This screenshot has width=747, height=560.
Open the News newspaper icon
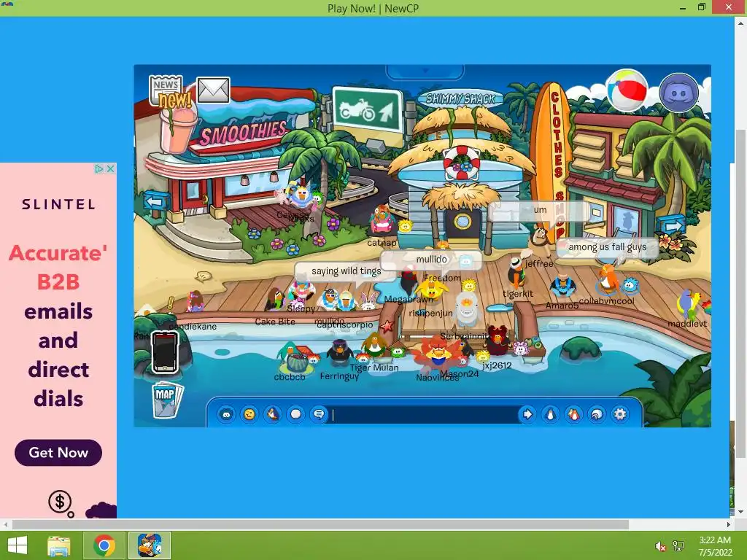click(x=166, y=90)
